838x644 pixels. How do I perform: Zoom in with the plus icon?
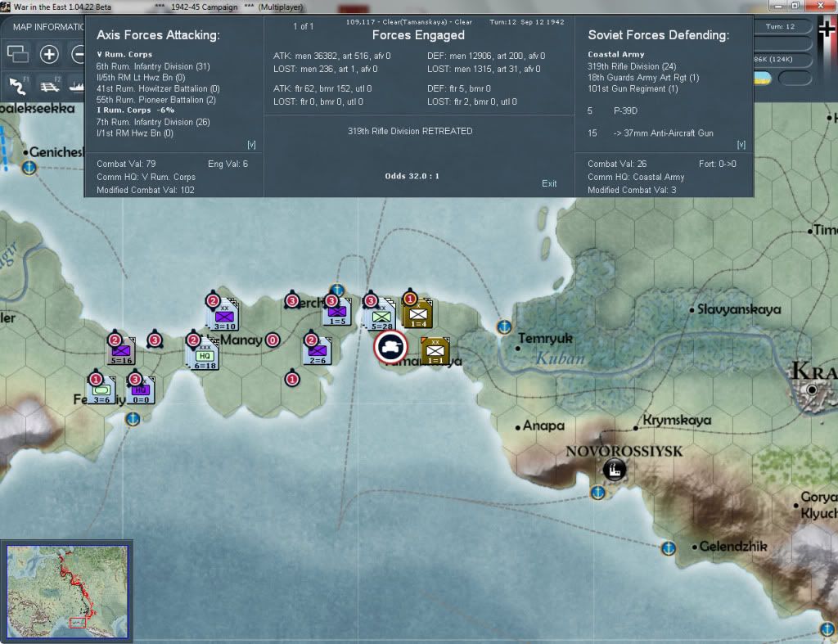pyautogui.click(x=49, y=54)
